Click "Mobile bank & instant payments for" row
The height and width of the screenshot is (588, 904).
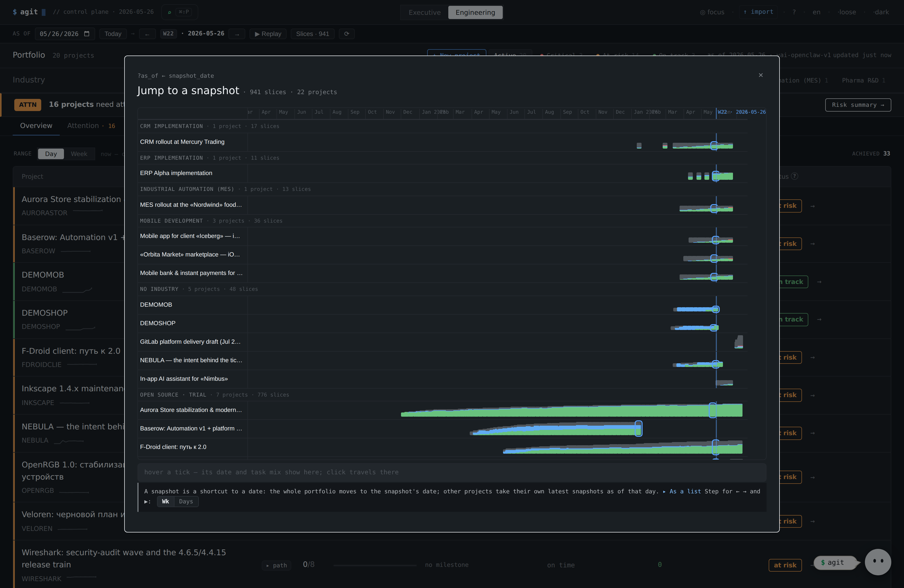click(x=191, y=273)
